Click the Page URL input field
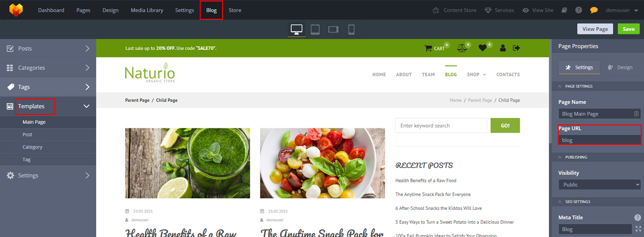 [x=599, y=140]
